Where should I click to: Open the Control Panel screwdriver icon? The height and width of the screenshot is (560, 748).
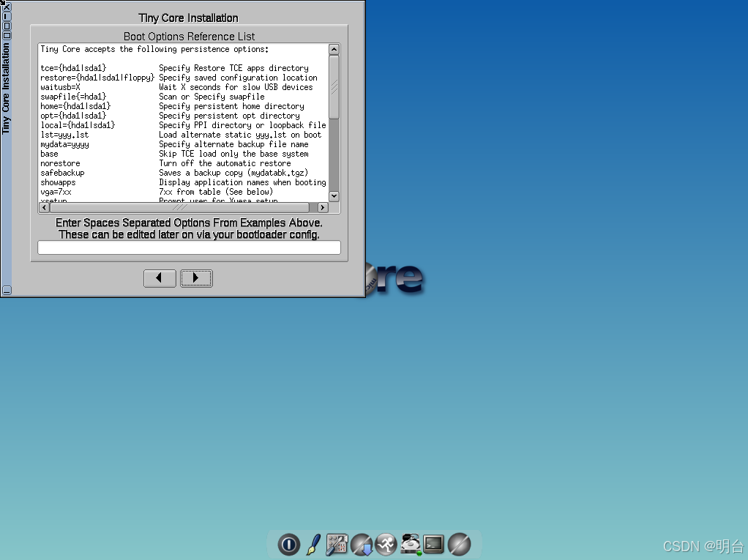click(337, 544)
